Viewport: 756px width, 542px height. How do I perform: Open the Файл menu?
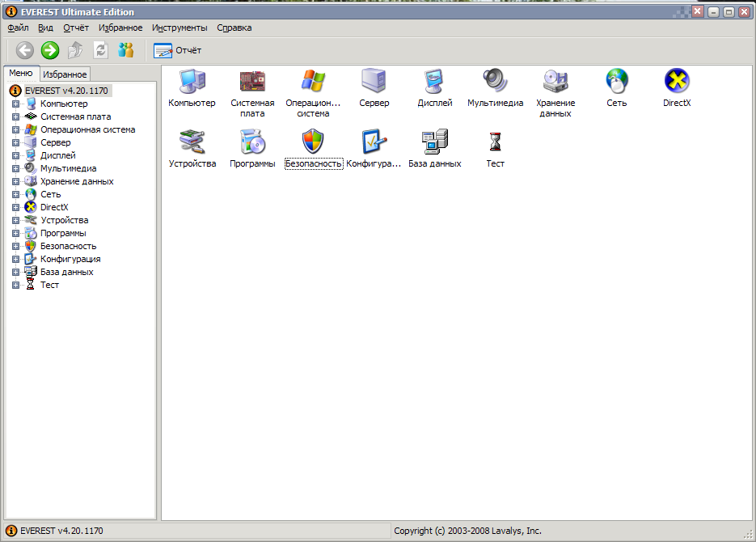[x=18, y=28]
